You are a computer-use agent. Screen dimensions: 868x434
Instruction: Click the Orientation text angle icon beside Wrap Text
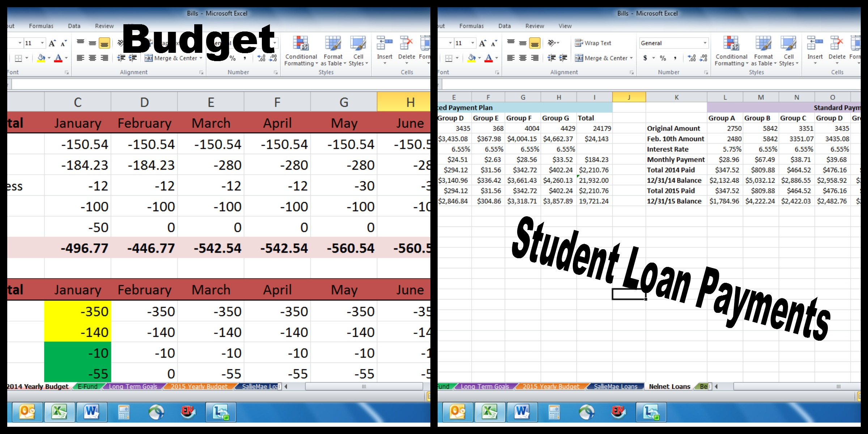coord(551,43)
